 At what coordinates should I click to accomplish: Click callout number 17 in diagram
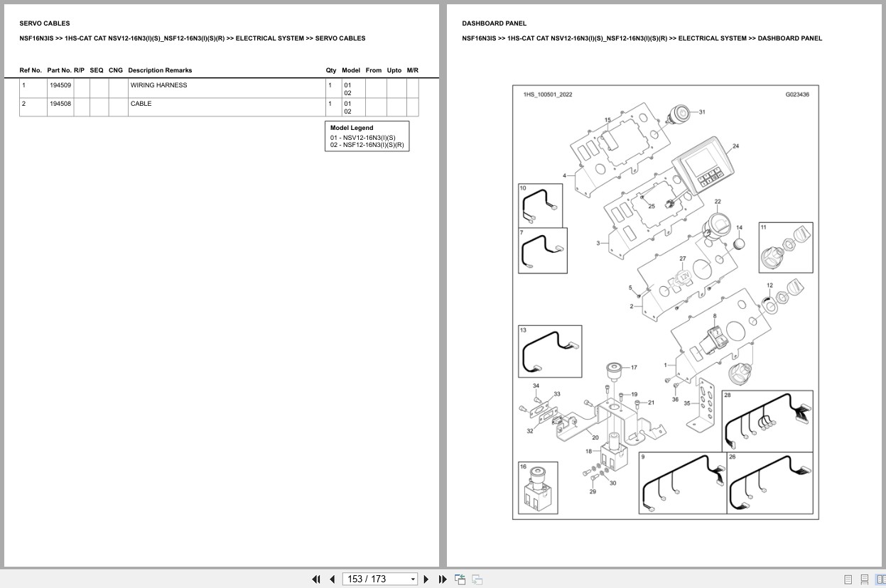634,368
